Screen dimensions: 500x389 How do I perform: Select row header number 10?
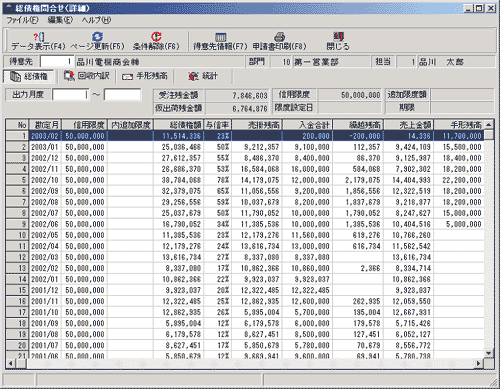pos(17,235)
